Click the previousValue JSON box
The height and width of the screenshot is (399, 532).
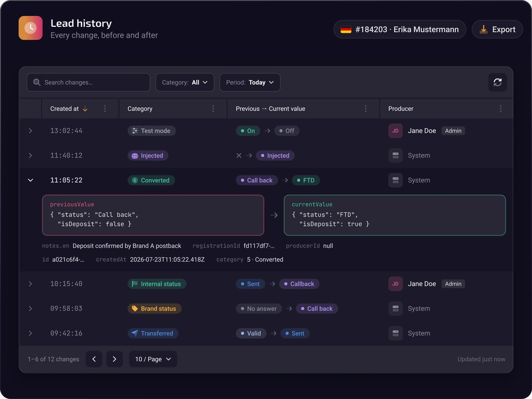[153, 215]
